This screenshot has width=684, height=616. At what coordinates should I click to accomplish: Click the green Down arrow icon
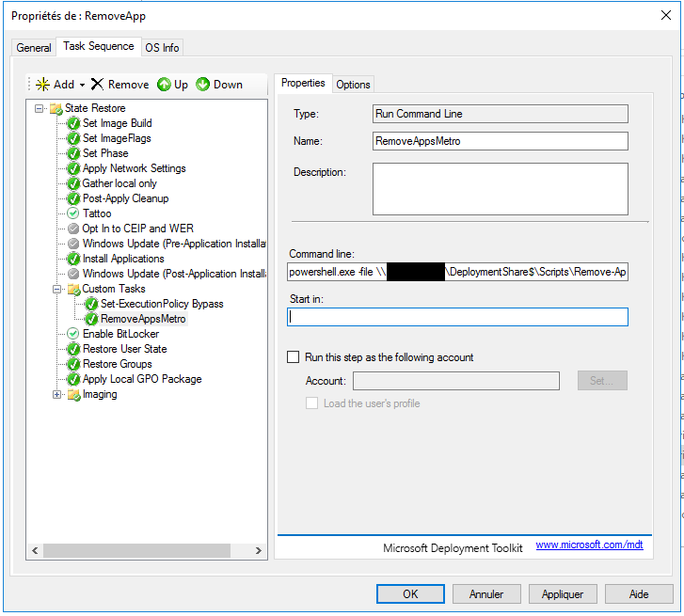click(203, 85)
